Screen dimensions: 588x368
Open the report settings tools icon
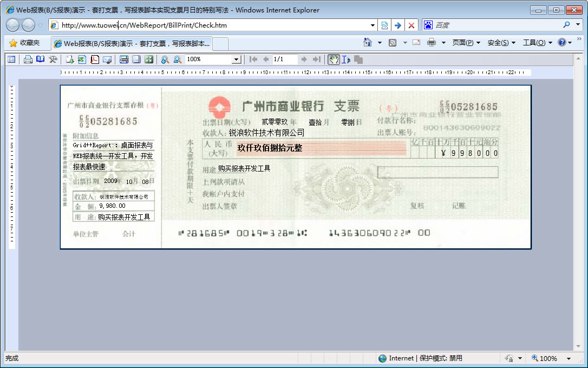coord(53,60)
